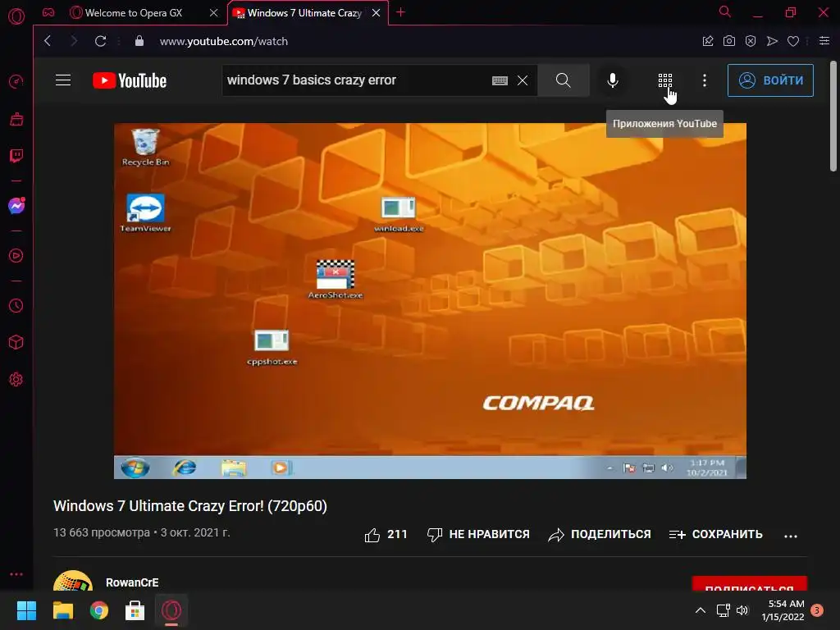This screenshot has width=840, height=630.
Task: Click НЕ НРАВИТСЯ dislike button
Action: (x=478, y=534)
